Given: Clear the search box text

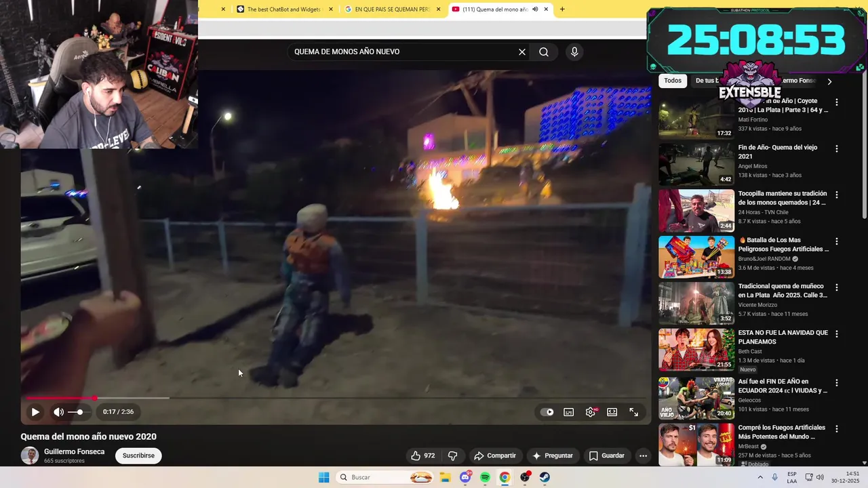Looking at the screenshot, I should (522, 52).
